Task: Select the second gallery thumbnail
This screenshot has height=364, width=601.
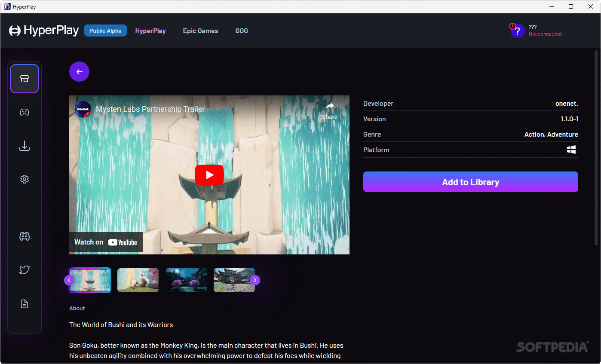Action: (x=138, y=280)
